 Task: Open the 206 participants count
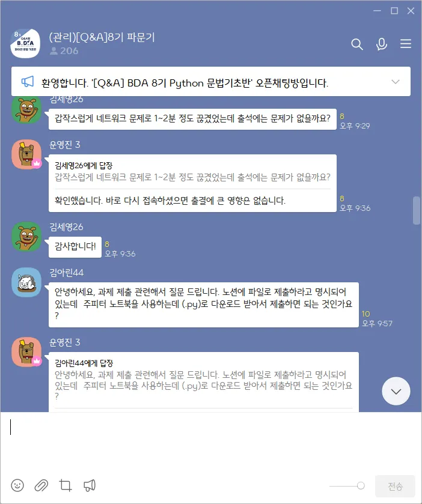tap(64, 51)
